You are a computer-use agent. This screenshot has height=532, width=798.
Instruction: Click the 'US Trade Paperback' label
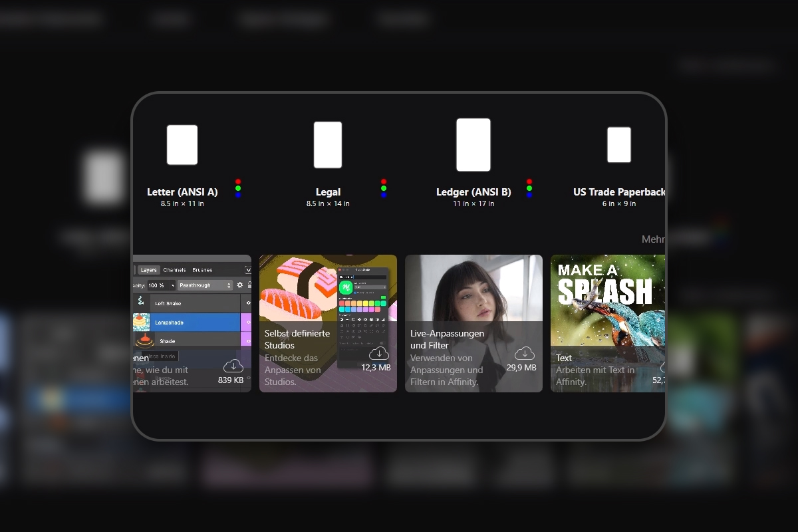tap(619, 192)
